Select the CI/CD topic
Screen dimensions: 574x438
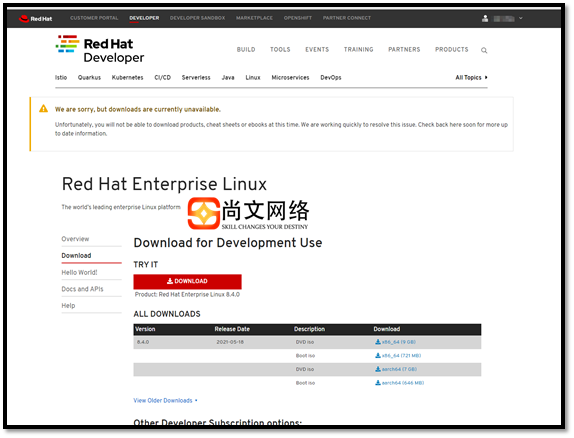pyautogui.click(x=163, y=78)
